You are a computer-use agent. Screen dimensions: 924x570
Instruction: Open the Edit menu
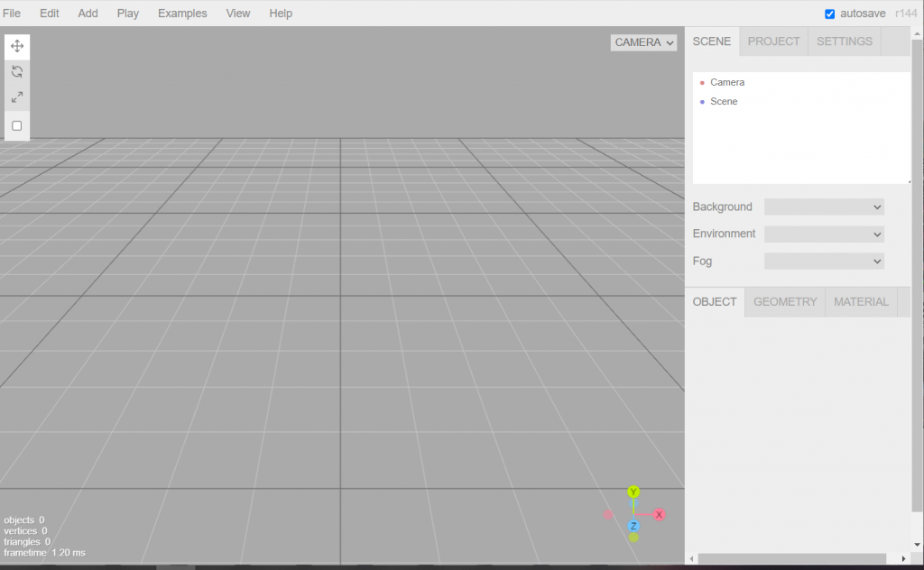pyautogui.click(x=49, y=13)
